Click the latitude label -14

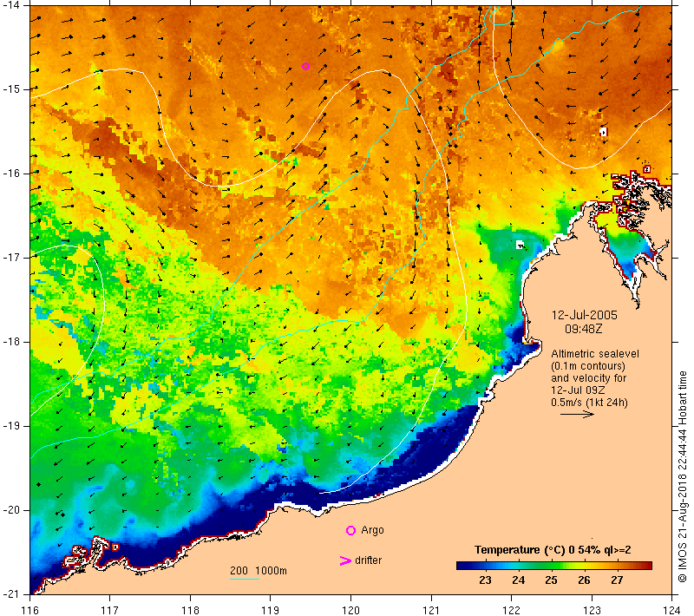10,5
